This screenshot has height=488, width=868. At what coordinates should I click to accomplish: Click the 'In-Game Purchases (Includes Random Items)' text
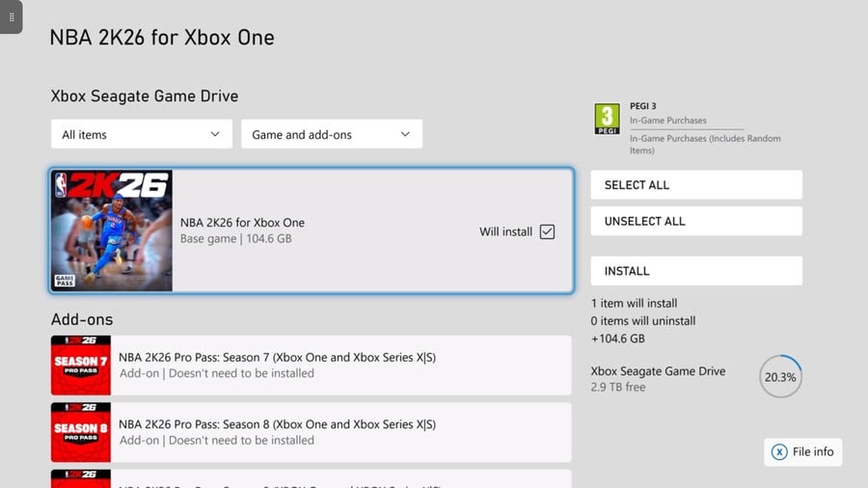pos(705,145)
